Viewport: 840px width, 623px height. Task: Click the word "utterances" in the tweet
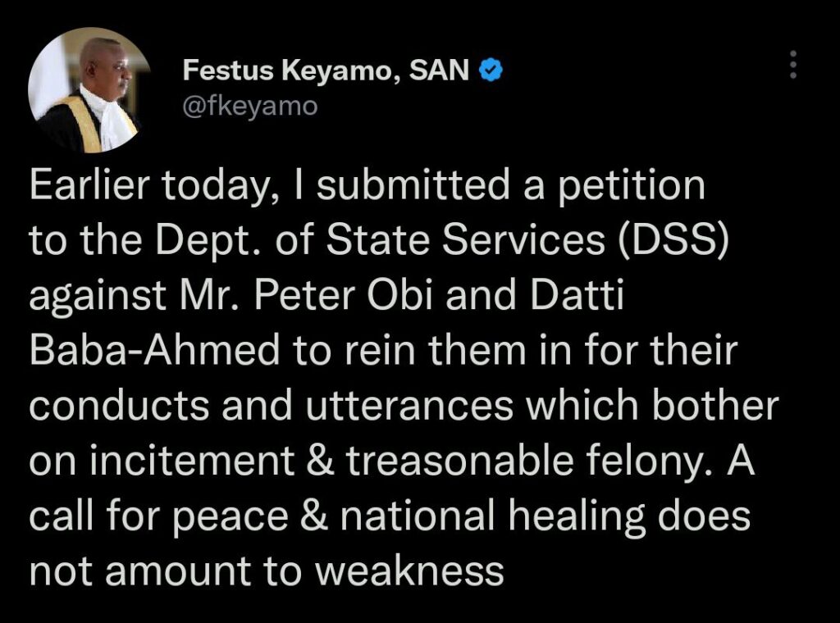coord(409,405)
